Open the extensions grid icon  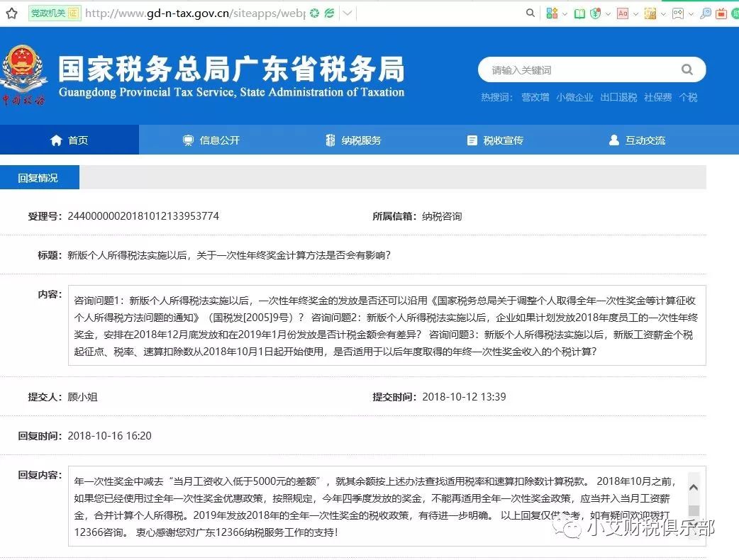point(552,13)
